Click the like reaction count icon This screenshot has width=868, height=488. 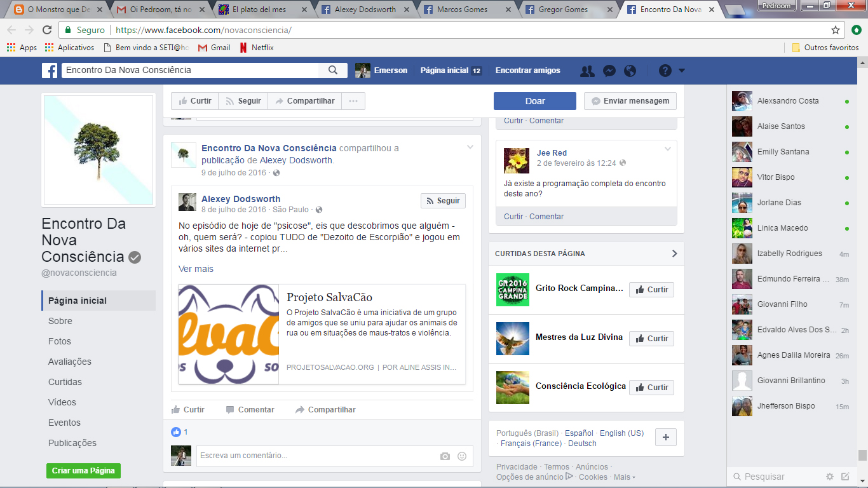176,432
